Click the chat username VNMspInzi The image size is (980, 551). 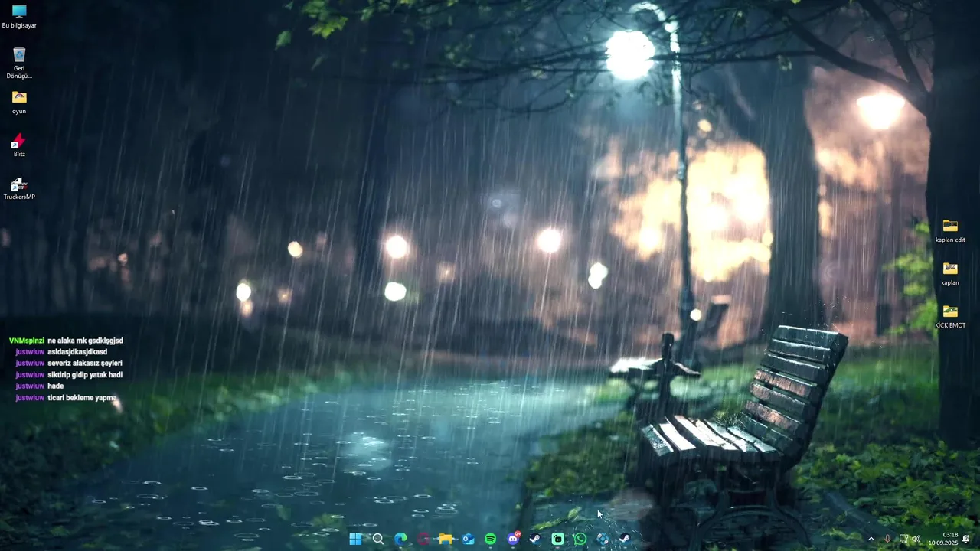[x=27, y=341]
